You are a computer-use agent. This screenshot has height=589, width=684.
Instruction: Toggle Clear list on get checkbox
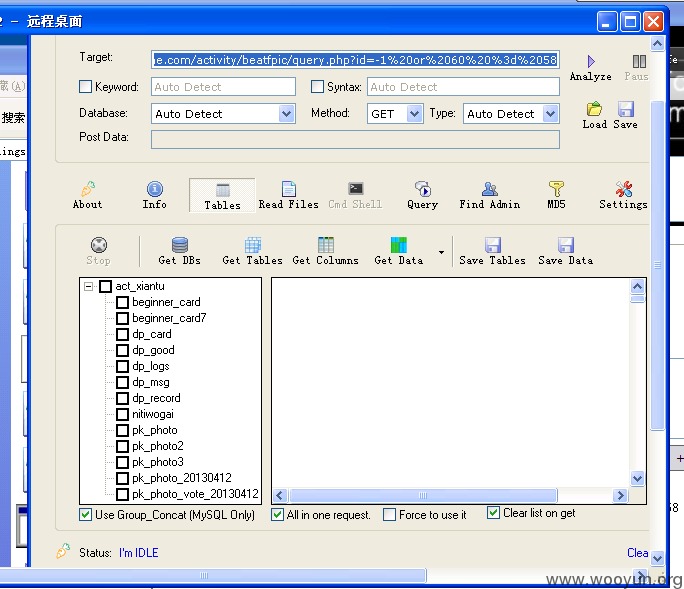coord(493,512)
